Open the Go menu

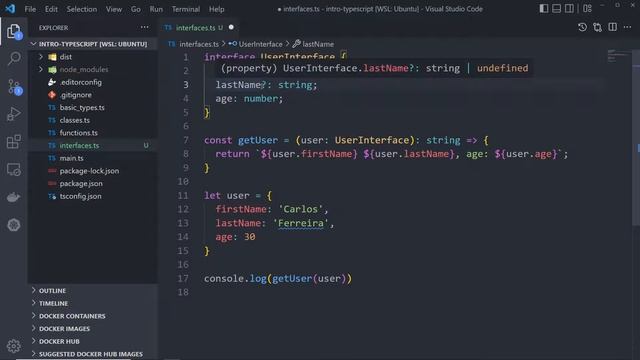click(136, 9)
